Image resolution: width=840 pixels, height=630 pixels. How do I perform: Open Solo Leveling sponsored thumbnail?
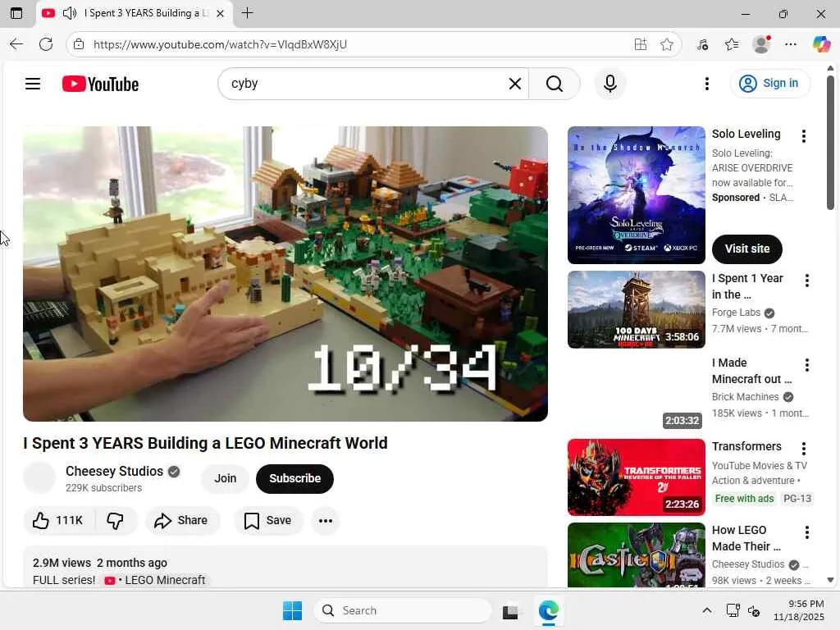pyautogui.click(x=637, y=195)
